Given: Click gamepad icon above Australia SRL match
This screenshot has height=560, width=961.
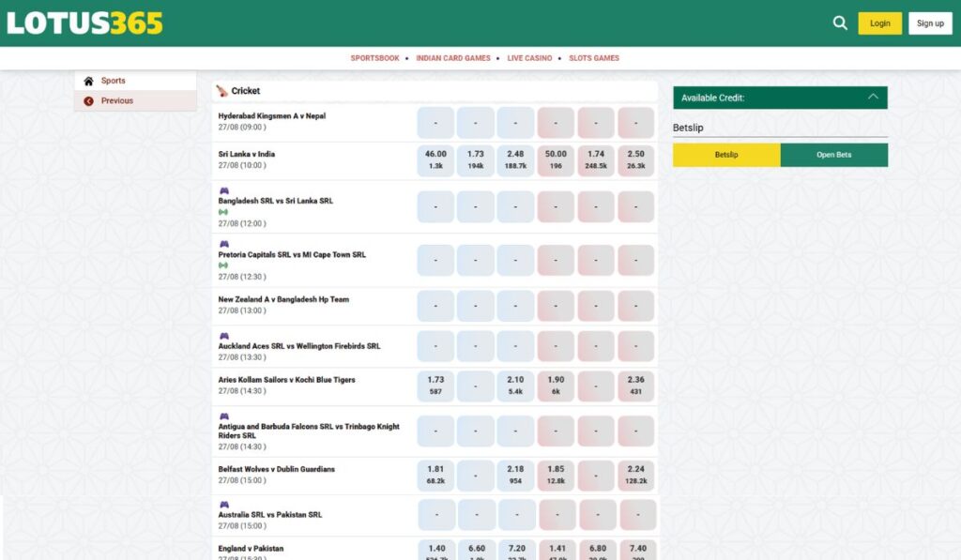Looking at the screenshot, I should click(223, 505).
